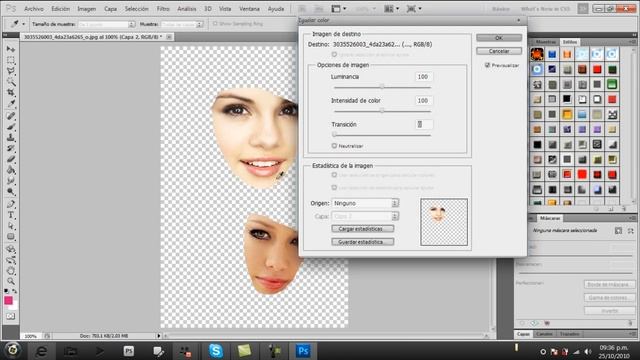
Task: Select the Shape tool
Action: (11, 237)
